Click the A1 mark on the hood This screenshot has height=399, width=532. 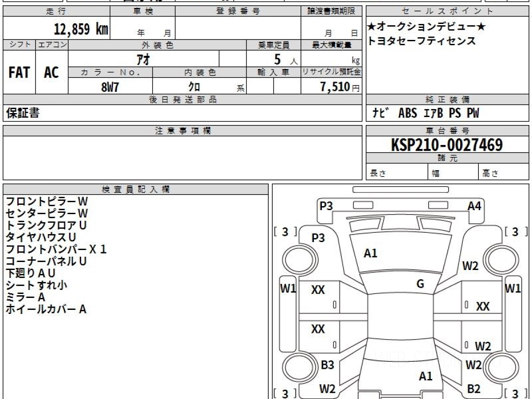[371, 254]
